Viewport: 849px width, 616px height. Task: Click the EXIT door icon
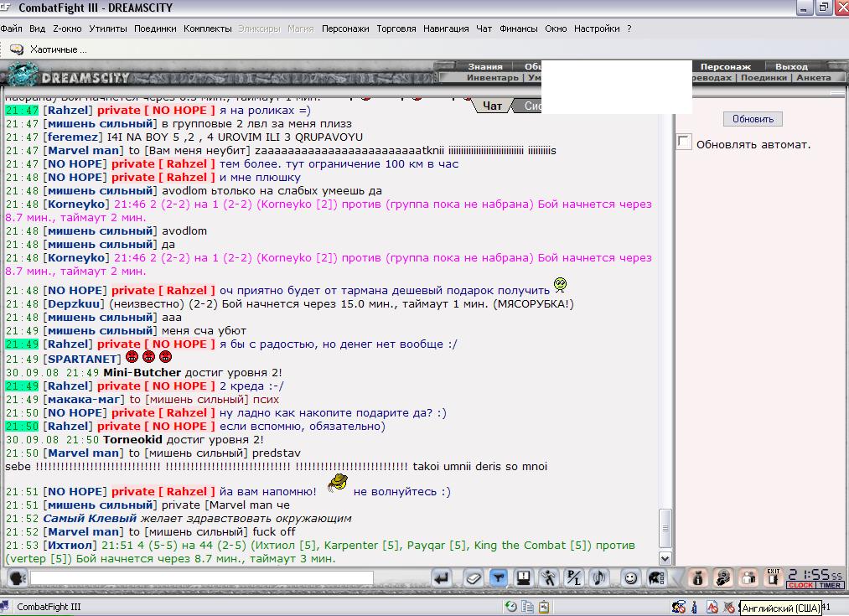pyautogui.click(x=773, y=577)
